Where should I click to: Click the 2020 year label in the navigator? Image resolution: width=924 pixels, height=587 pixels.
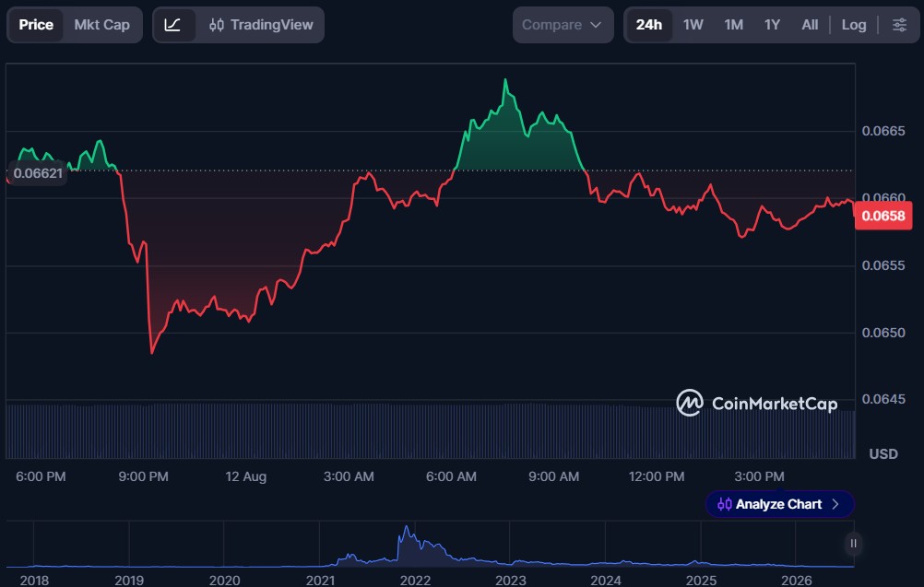pyautogui.click(x=224, y=580)
